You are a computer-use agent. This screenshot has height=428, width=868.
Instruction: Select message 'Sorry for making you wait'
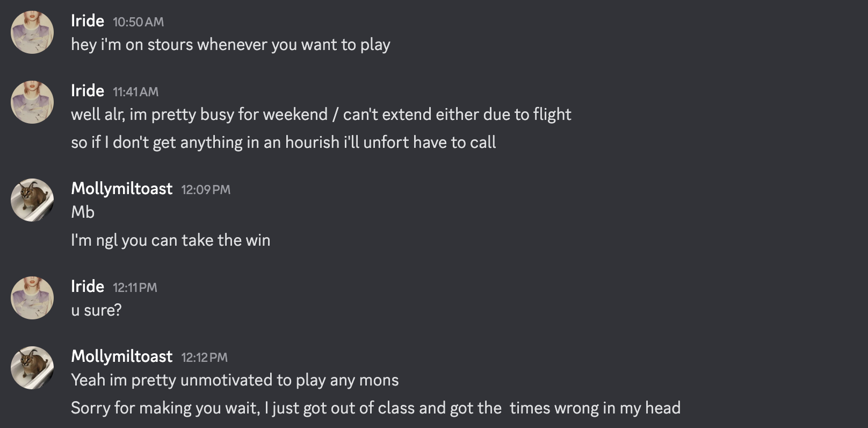point(375,408)
